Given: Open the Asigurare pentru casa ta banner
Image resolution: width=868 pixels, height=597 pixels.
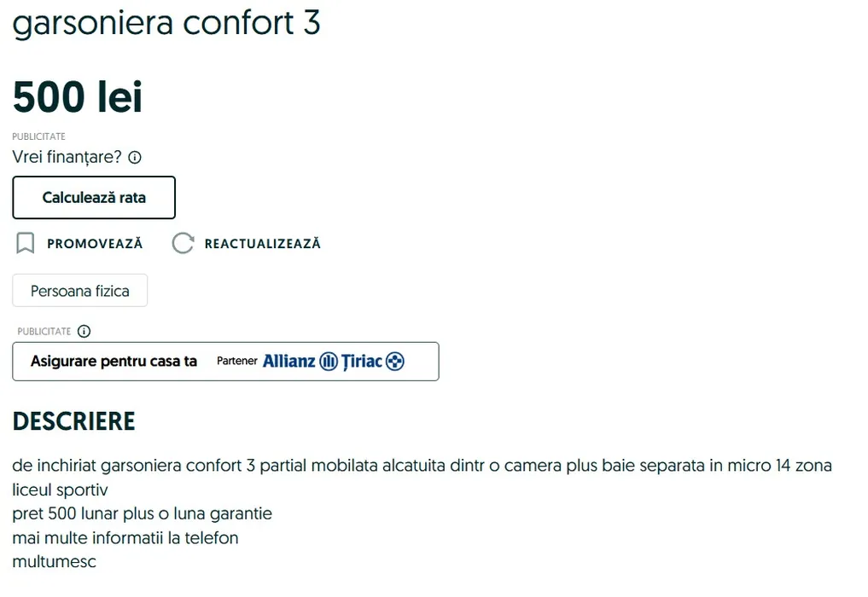Looking at the screenshot, I should pos(114,362).
